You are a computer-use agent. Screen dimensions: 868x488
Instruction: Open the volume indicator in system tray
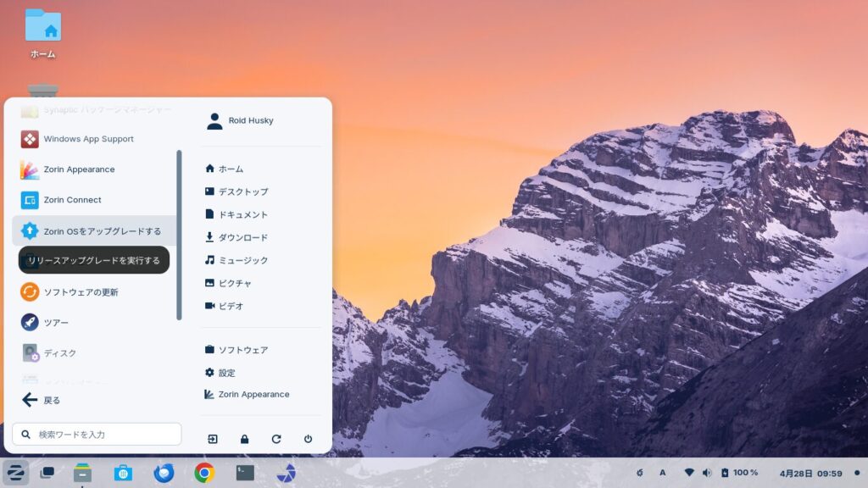[707, 472]
